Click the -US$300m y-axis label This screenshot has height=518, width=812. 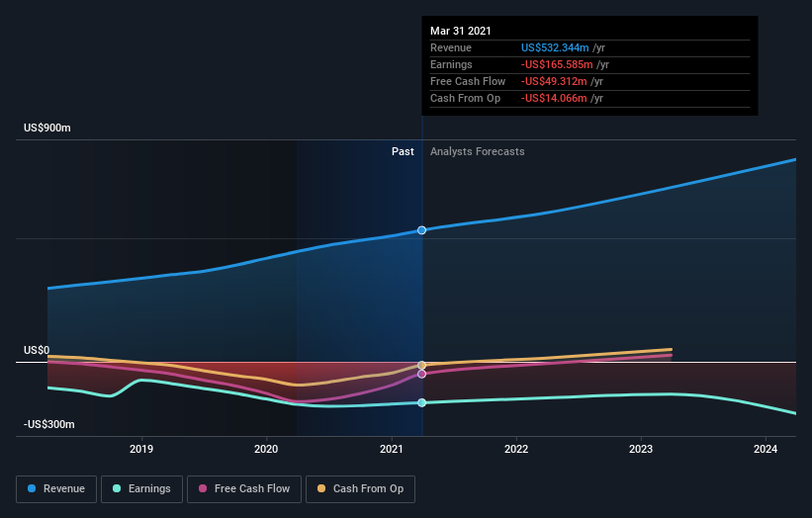pos(49,424)
